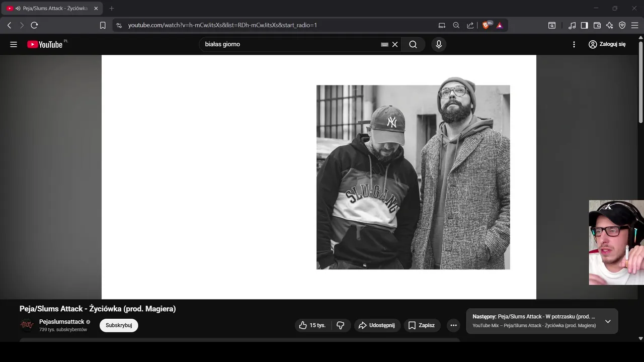
Task: Go forward with browser forward arrow
Action: (22, 25)
